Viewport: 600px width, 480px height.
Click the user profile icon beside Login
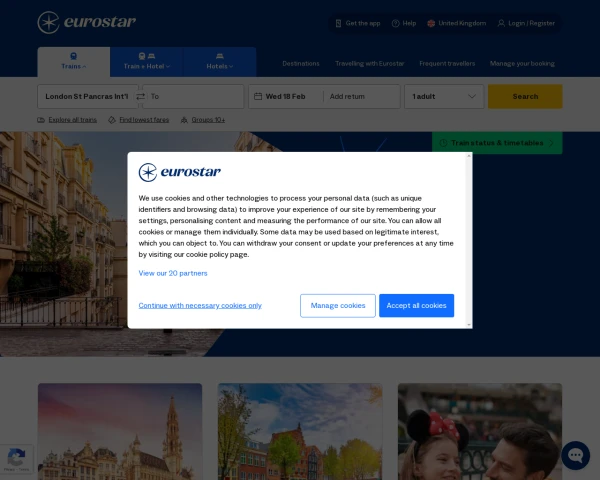coord(501,23)
